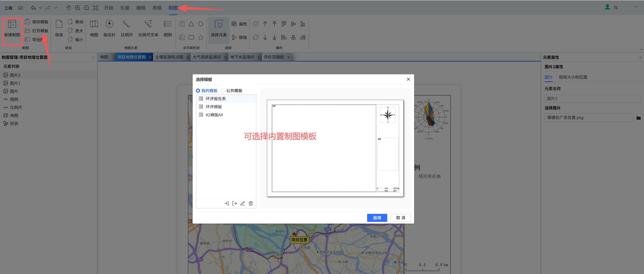Select the text box tool
The height and width of the screenshot is (274, 644).
click(x=182, y=24)
